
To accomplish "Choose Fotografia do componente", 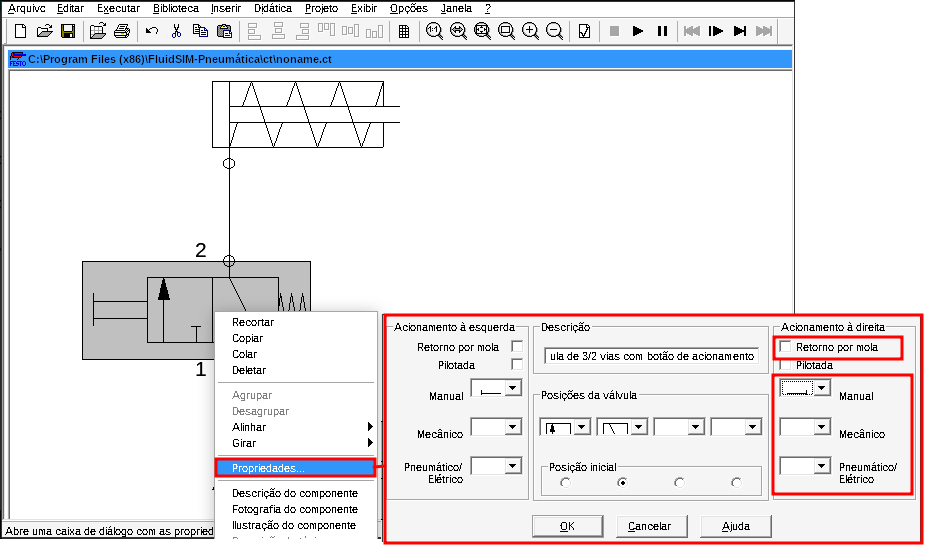I will point(296,509).
